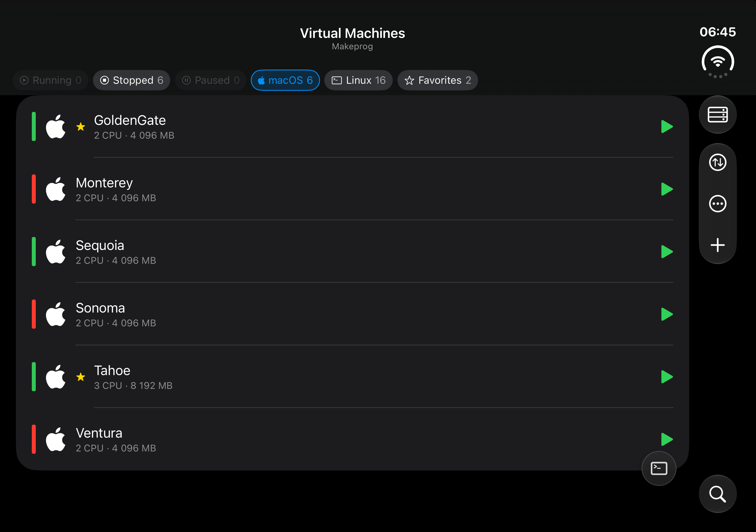The width and height of the screenshot is (756, 532).
Task: Toggle the Stopped filter chip
Action: 131,80
